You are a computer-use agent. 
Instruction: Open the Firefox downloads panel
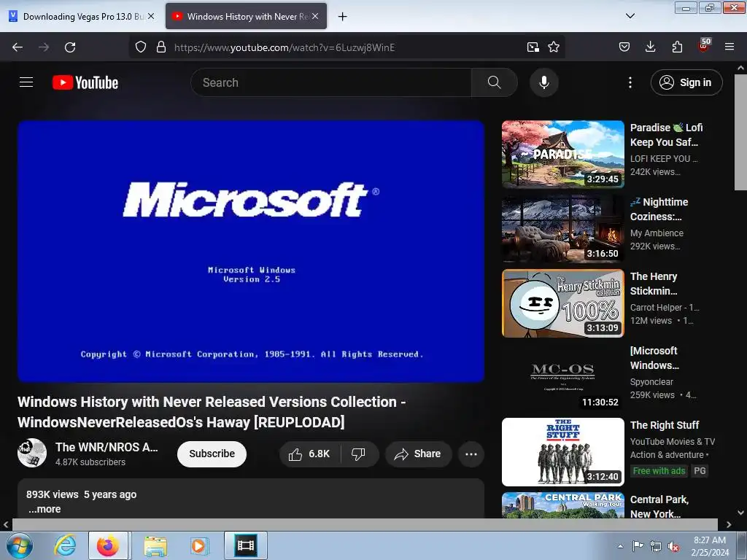tap(650, 47)
